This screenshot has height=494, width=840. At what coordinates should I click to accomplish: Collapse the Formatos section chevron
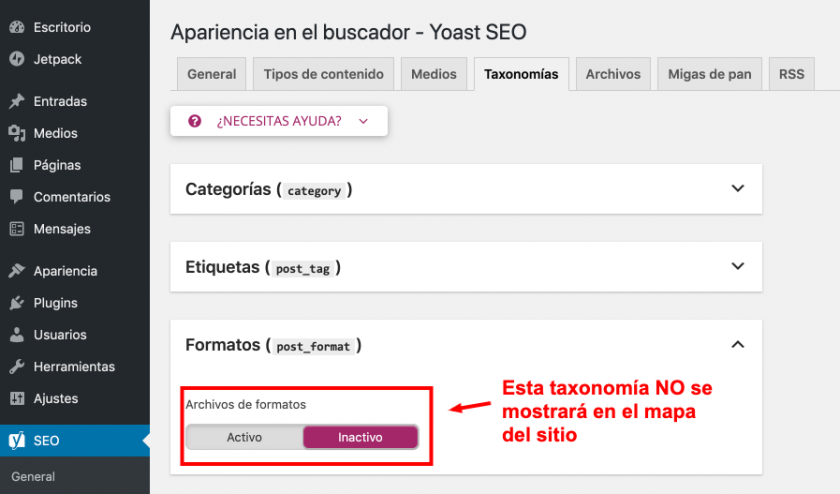[x=738, y=345]
